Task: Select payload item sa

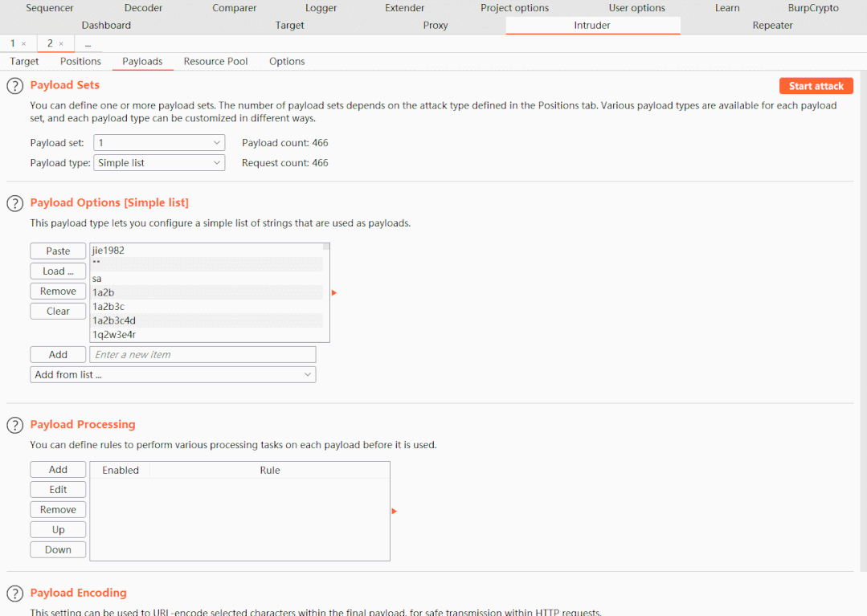Action: [207, 279]
